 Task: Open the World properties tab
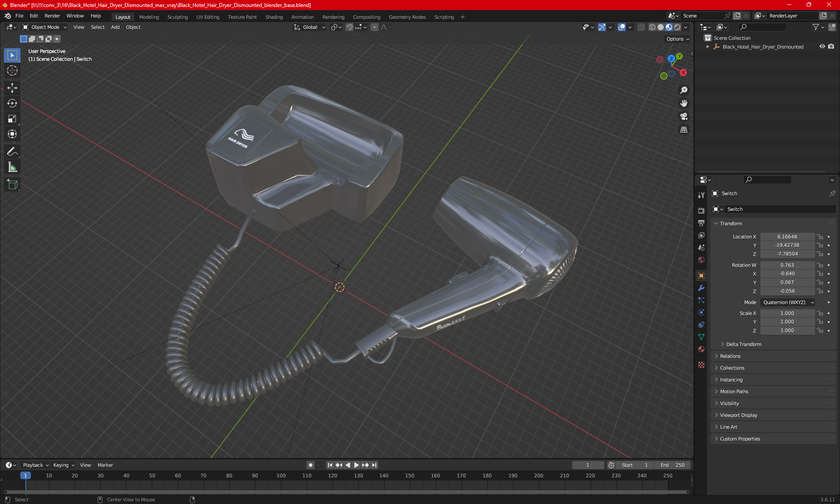pos(701,260)
